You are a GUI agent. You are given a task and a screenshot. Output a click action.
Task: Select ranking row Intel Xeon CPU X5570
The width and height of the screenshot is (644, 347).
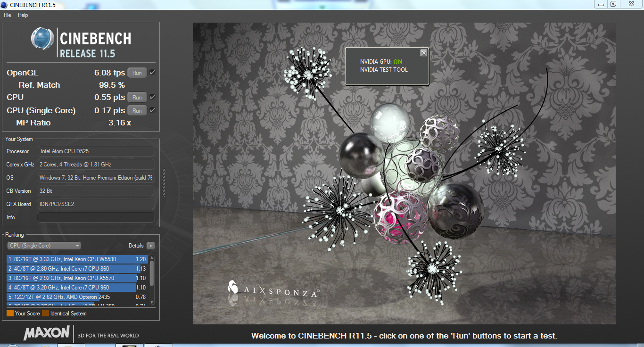tap(77, 278)
